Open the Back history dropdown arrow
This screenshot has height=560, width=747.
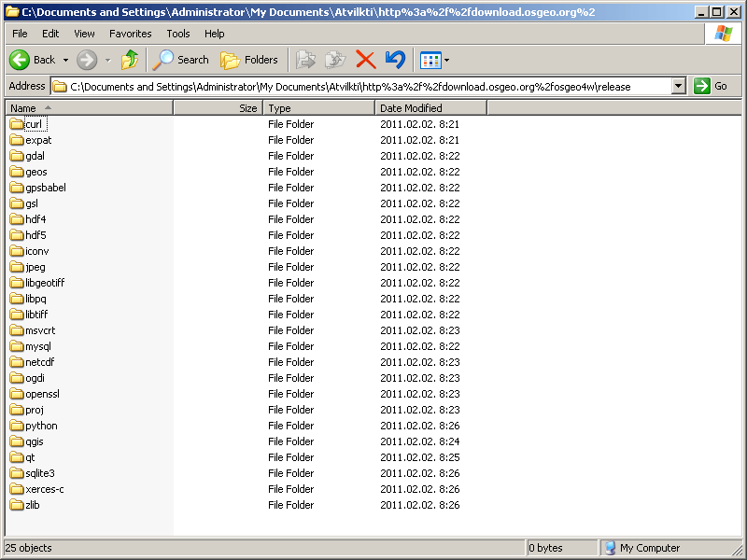[x=65, y=60]
